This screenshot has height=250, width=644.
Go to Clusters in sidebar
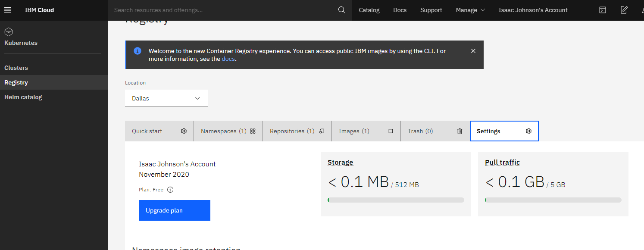coord(54,68)
